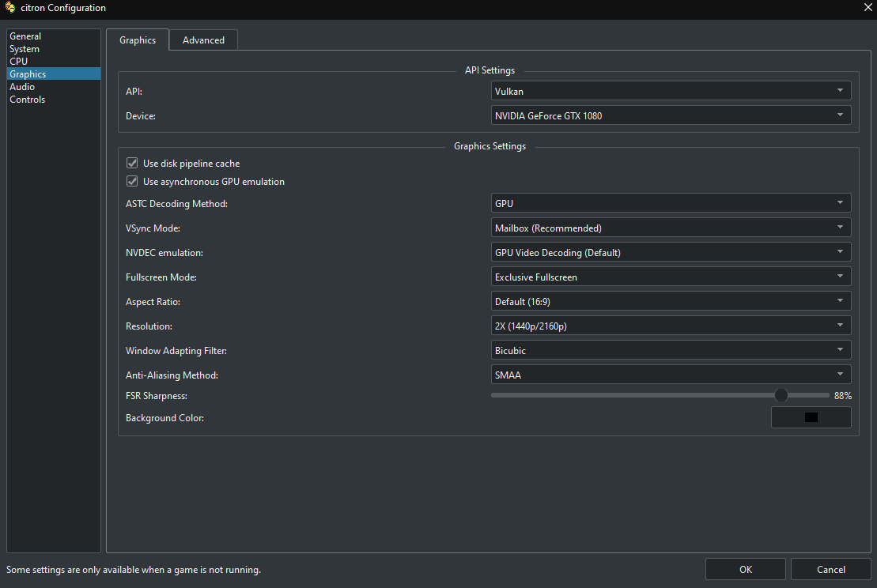Open the NVDEC emulation dropdown
This screenshot has width=877, height=588.
(x=671, y=253)
